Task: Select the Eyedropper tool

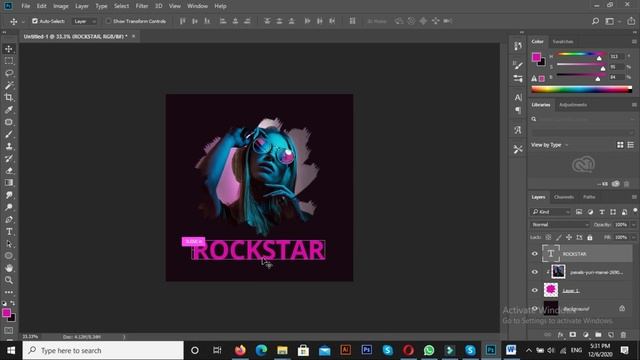Action: click(x=9, y=110)
